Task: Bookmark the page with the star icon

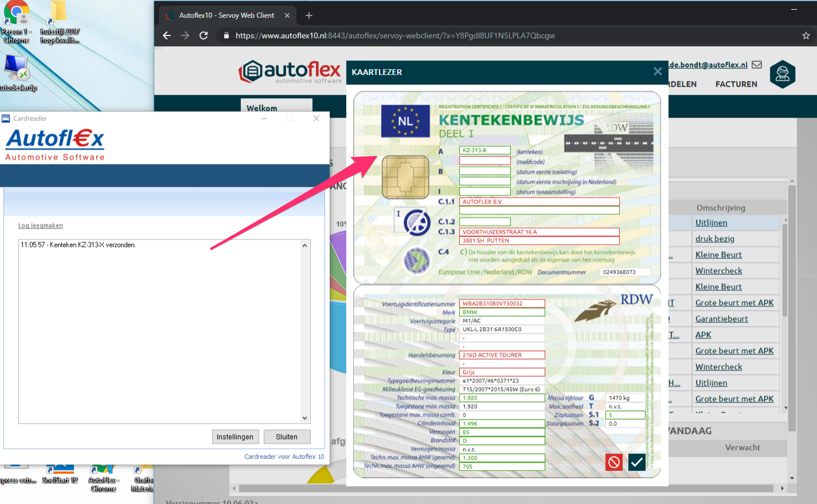Action: [806, 36]
